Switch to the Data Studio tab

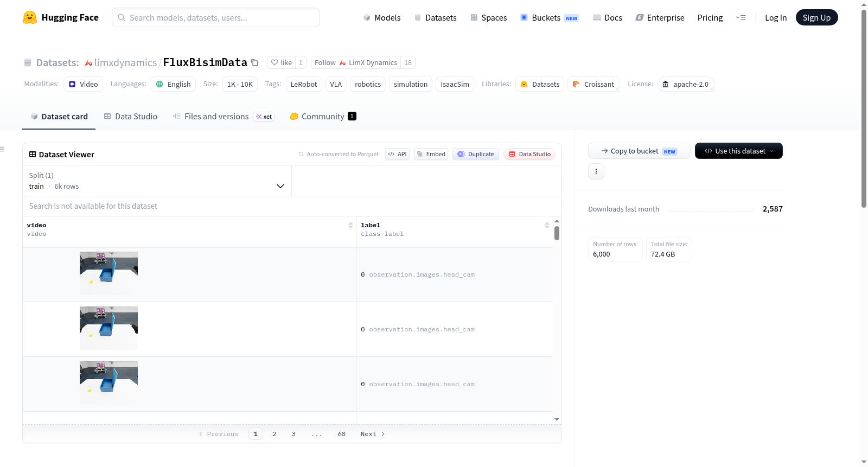click(131, 117)
